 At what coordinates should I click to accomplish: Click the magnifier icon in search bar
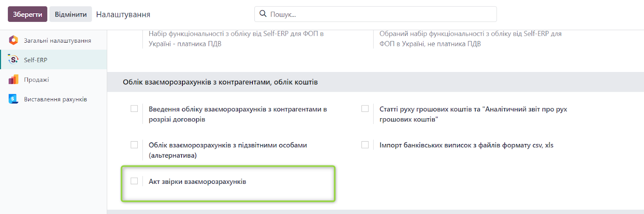[263, 14]
